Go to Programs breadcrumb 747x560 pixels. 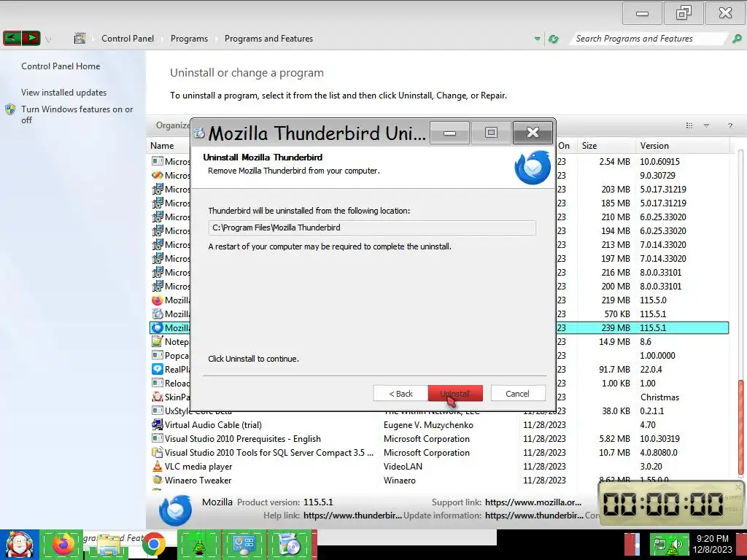pos(189,39)
